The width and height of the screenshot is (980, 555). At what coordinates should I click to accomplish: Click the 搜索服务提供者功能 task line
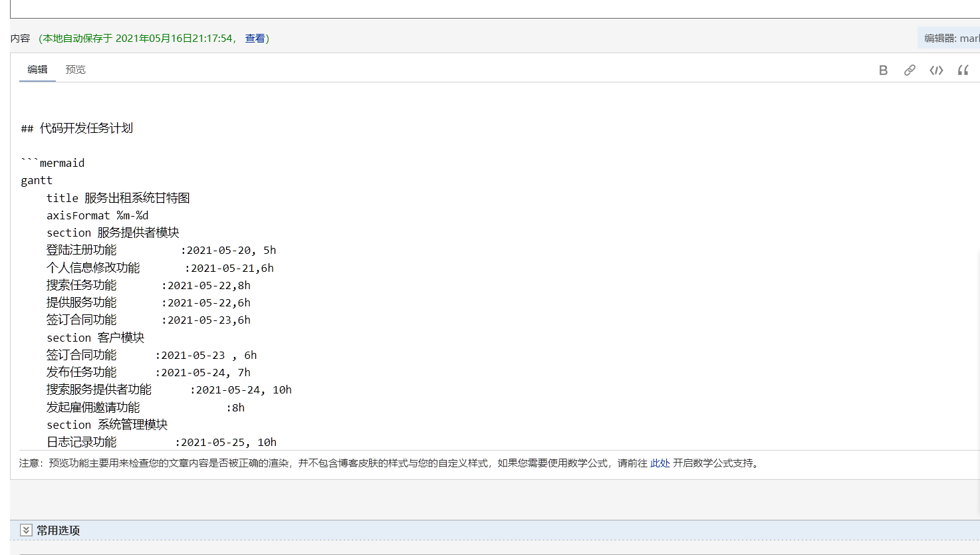coord(169,389)
